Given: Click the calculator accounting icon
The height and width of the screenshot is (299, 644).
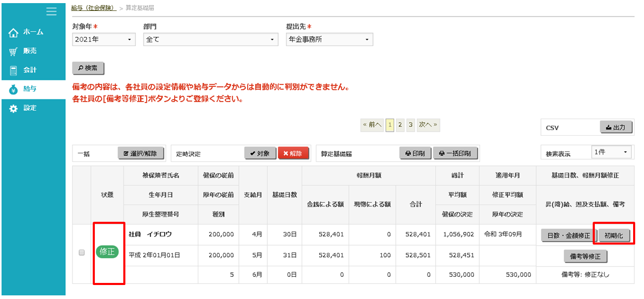Looking at the screenshot, I should [13, 70].
